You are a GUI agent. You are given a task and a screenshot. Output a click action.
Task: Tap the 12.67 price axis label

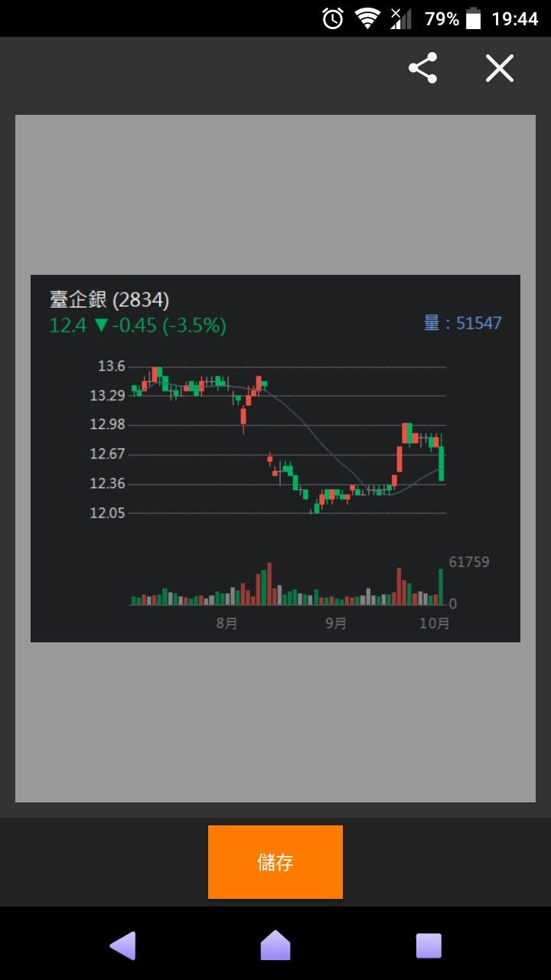pos(108,454)
